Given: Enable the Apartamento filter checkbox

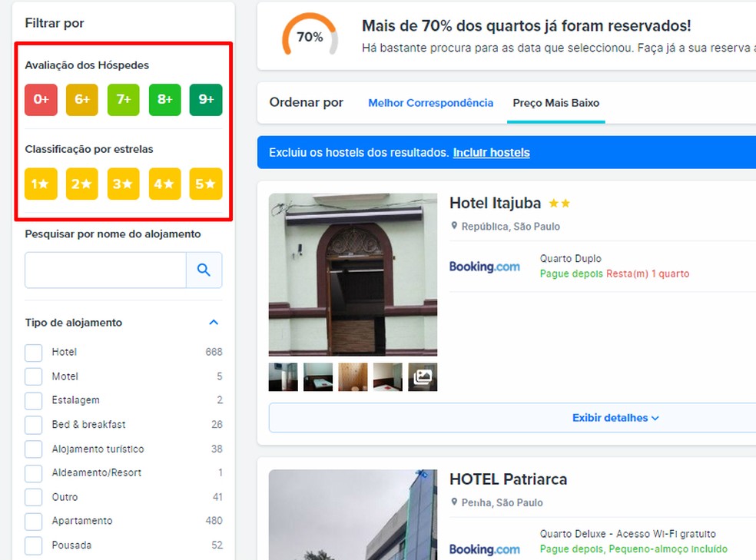Looking at the screenshot, I should tap(33, 521).
